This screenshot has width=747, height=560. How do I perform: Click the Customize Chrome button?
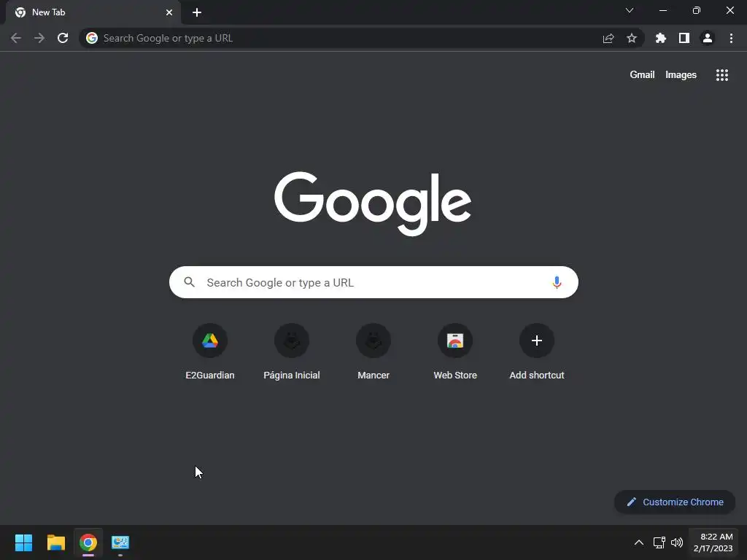click(675, 502)
